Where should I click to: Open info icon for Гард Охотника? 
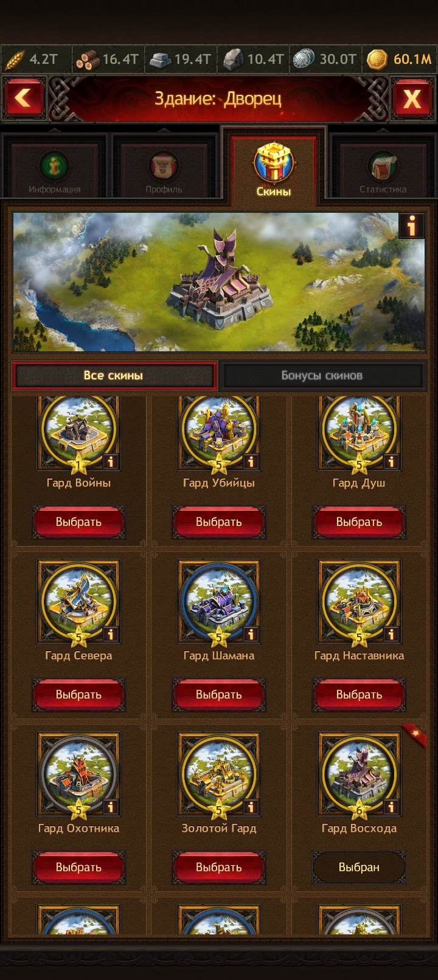[110, 807]
